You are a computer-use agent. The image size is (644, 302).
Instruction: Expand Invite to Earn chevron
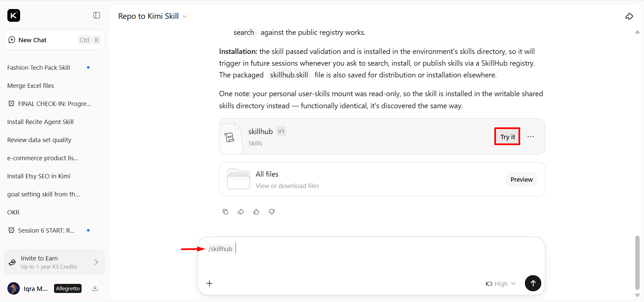pos(96,262)
